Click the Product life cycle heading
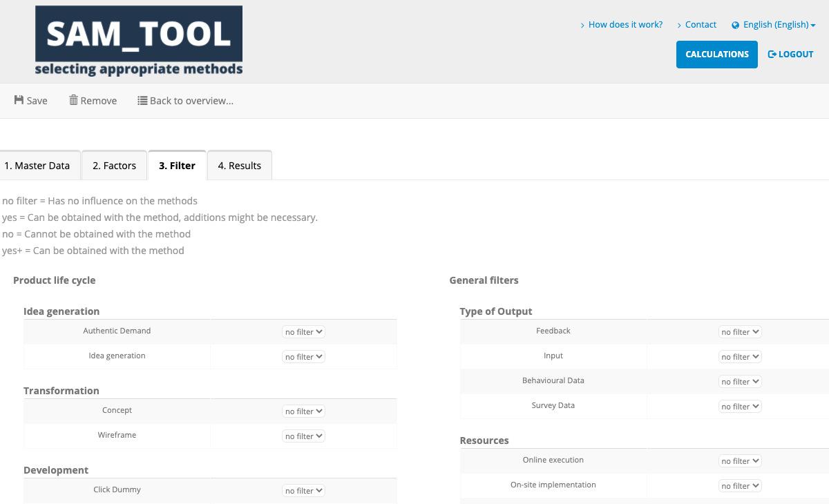829x504 pixels. point(55,280)
